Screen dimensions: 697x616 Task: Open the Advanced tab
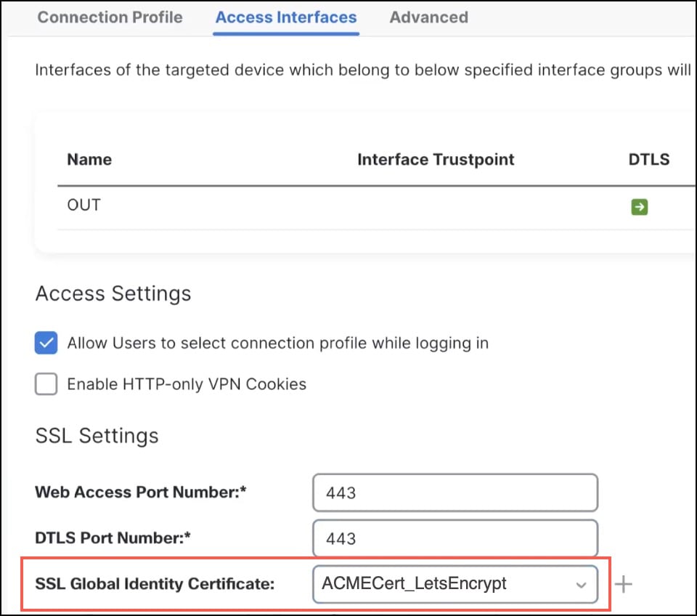428,17
